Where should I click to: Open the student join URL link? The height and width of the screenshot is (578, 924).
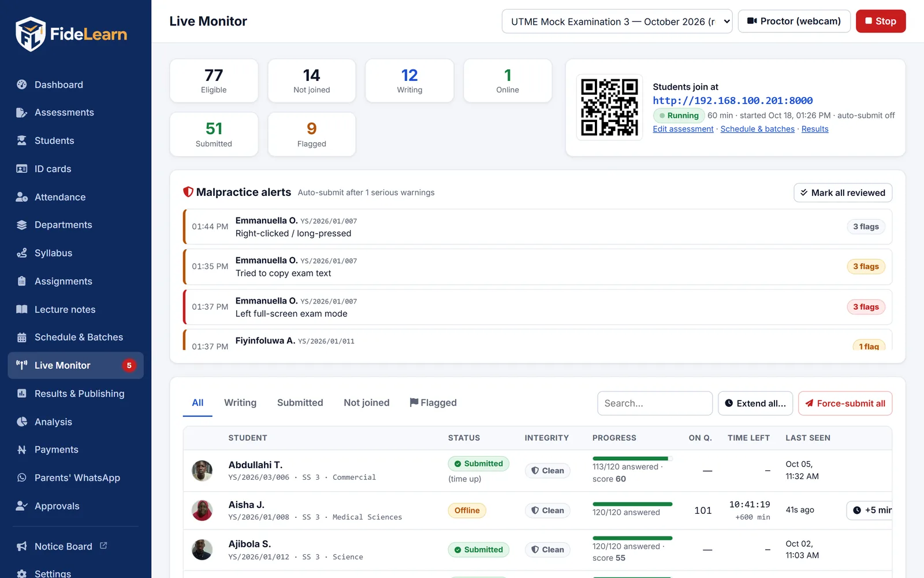click(732, 101)
